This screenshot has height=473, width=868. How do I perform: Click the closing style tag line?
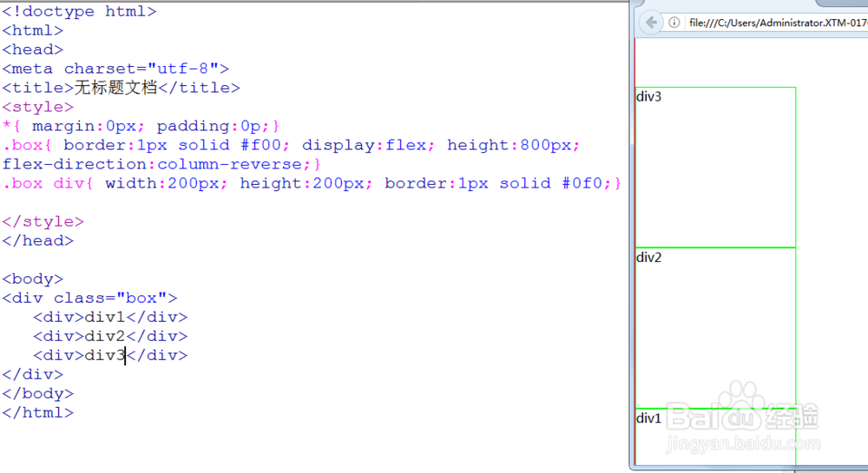pos(43,221)
